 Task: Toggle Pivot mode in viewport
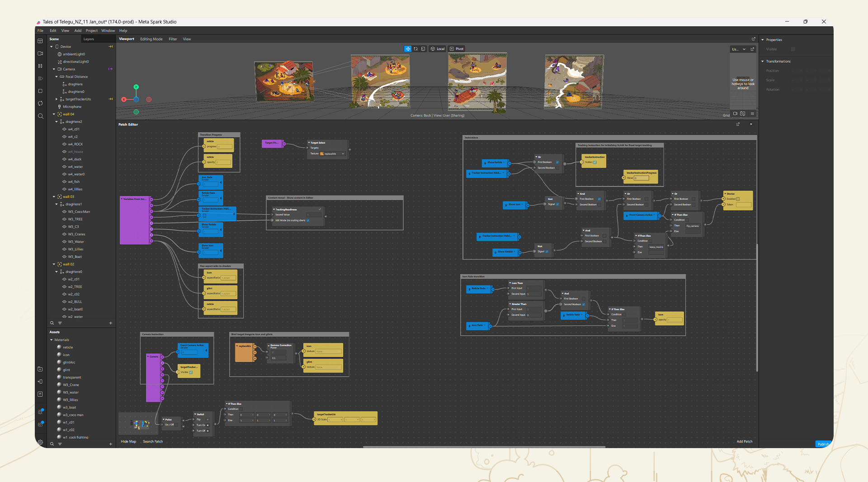pos(457,49)
